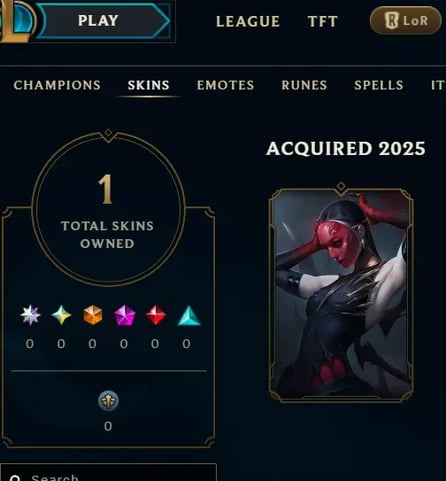This screenshot has height=481, width=446.
Task: Open the Emotes collection tab
Action: [x=225, y=85]
